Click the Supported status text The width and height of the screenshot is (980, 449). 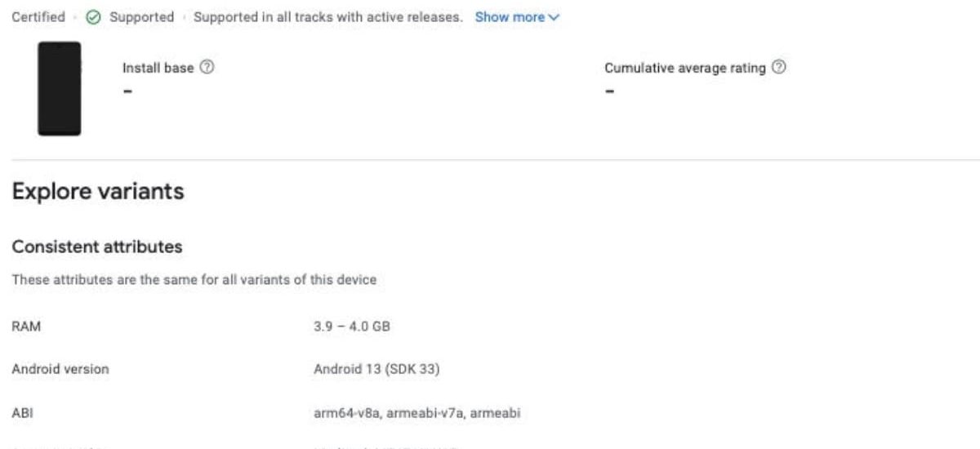[141, 17]
